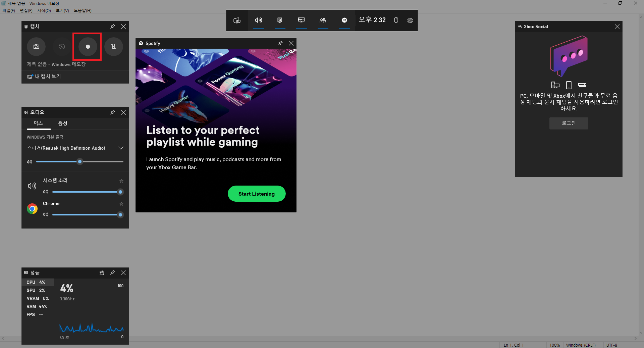Adjust the master volume slider
This screenshot has width=644, height=348.
[80, 162]
